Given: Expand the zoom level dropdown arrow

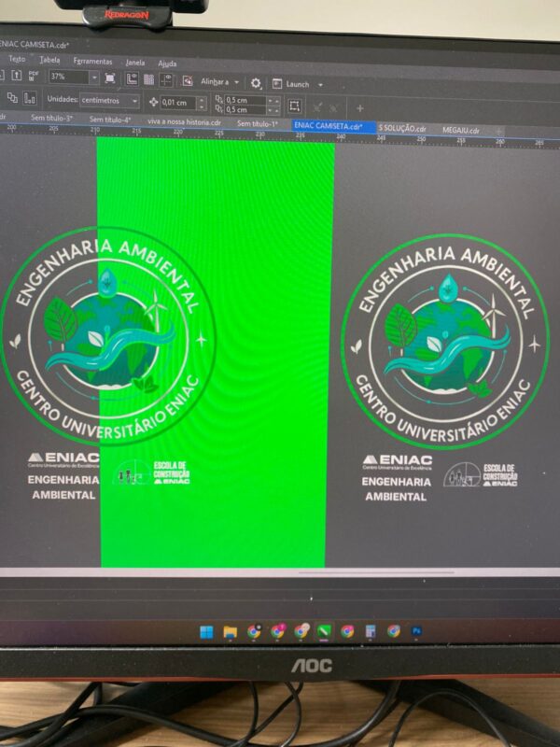Looking at the screenshot, I should (x=94, y=78).
